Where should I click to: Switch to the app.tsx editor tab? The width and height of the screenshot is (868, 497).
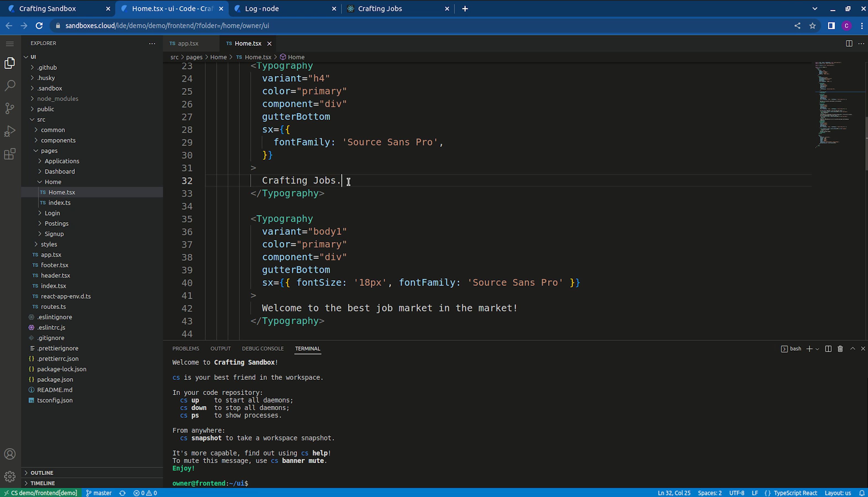coord(188,43)
